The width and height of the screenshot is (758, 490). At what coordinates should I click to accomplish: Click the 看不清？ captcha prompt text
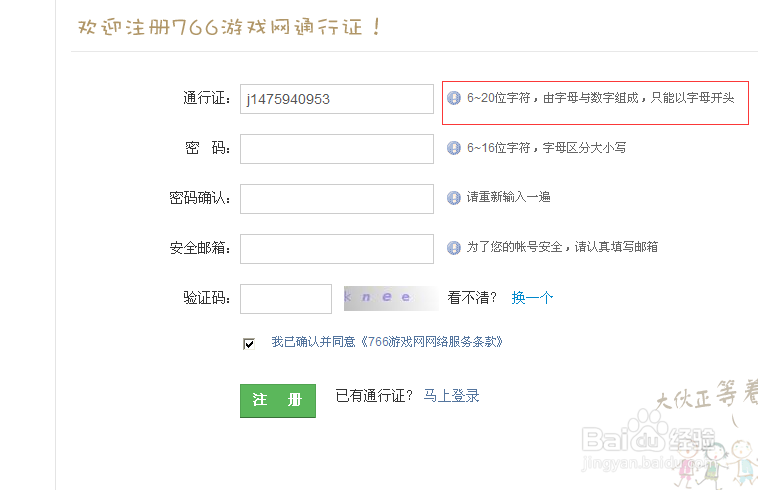(x=472, y=297)
